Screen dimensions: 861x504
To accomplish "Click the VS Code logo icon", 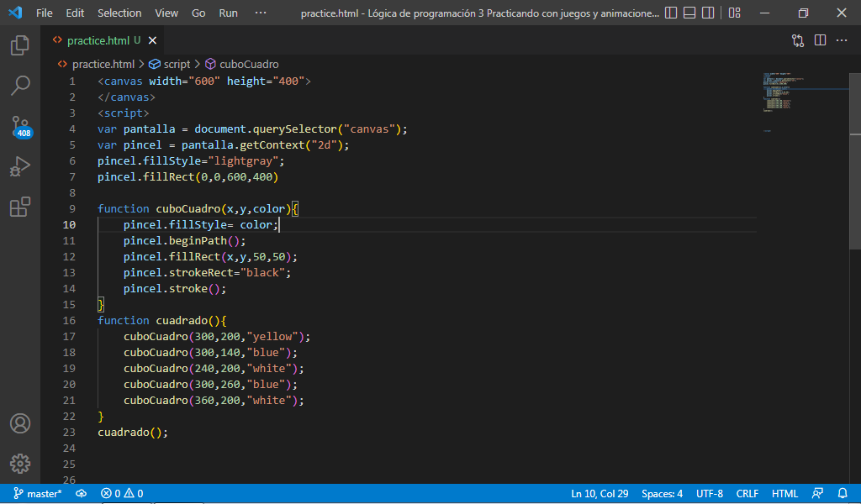I will pyautogui.click(x=15, y=13).
